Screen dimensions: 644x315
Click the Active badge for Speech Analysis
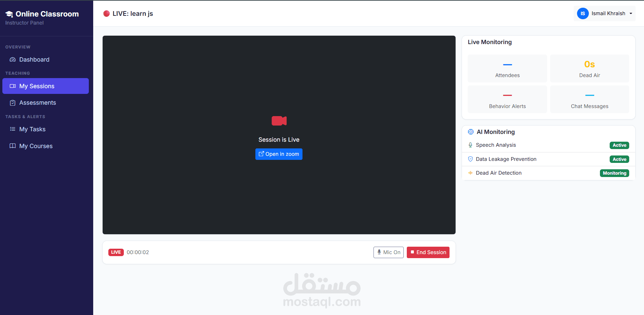pyautogui.click(x=619, y=145)
